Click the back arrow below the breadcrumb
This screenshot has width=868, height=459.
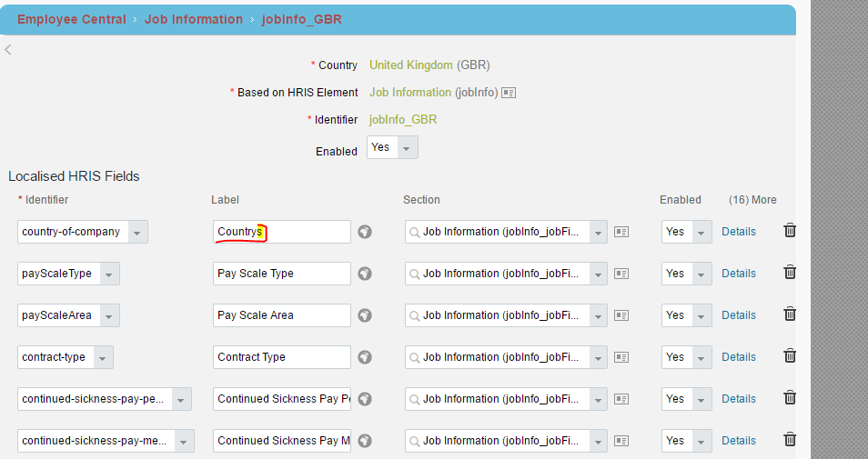click(8, 50)
